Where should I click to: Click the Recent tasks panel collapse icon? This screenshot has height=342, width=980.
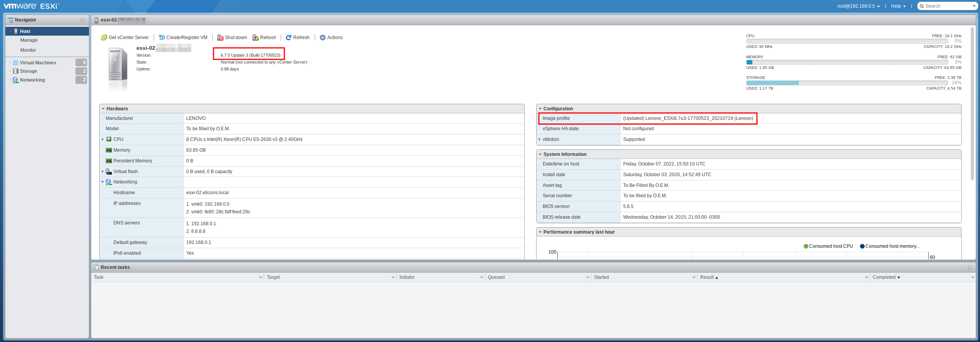click(x=969, y=267)
